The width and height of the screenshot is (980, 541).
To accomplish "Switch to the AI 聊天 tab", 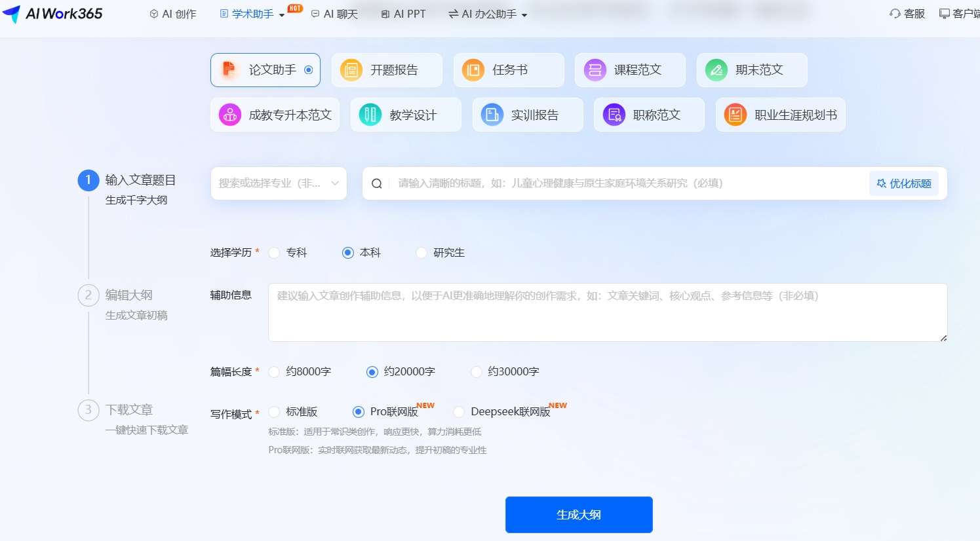I will [334, 13].
